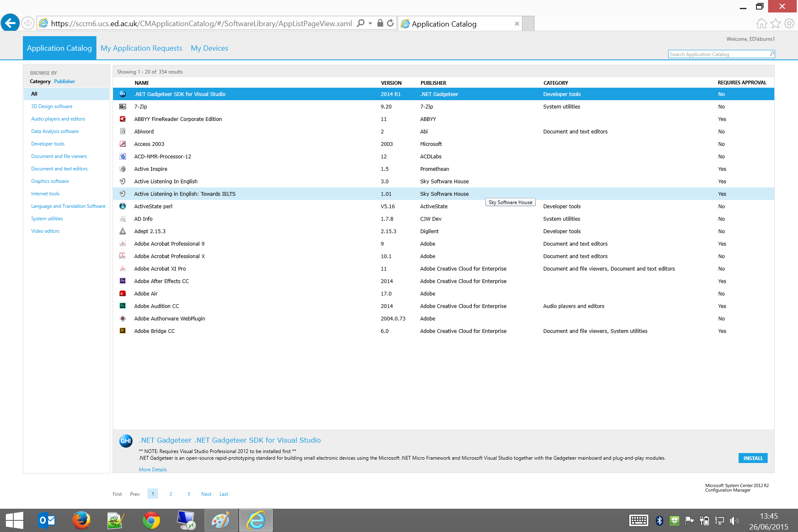Click the Adobe After Effects CC icon
The width and height of the screenshot is (798, 532).
[x=123, y=281]
